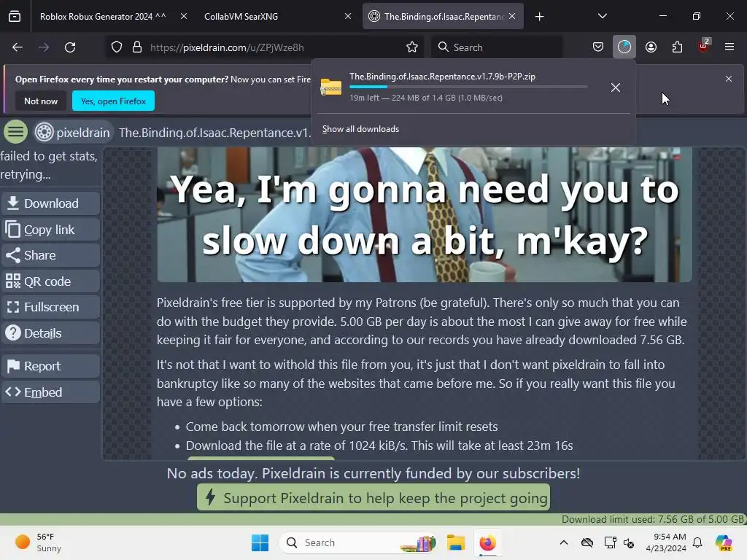Click Show all downloads
This screenshot has height=560, width=747.
(360, 129)
